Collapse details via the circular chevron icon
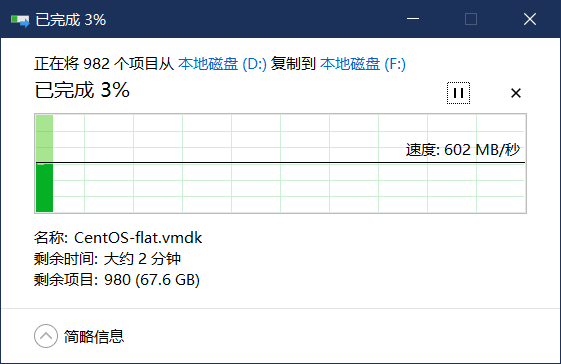 pyautogui.click(x=46, y=336)
